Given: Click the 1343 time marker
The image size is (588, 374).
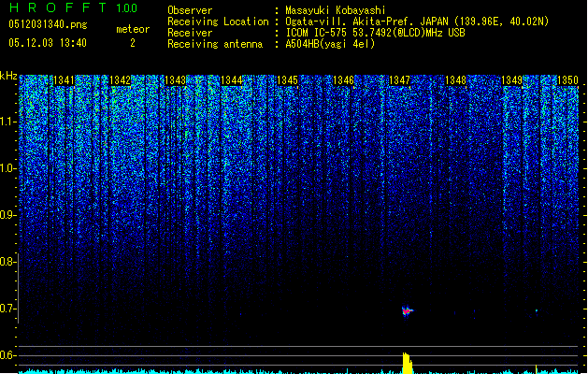Looking at the screenshot, I should point(176,80).
